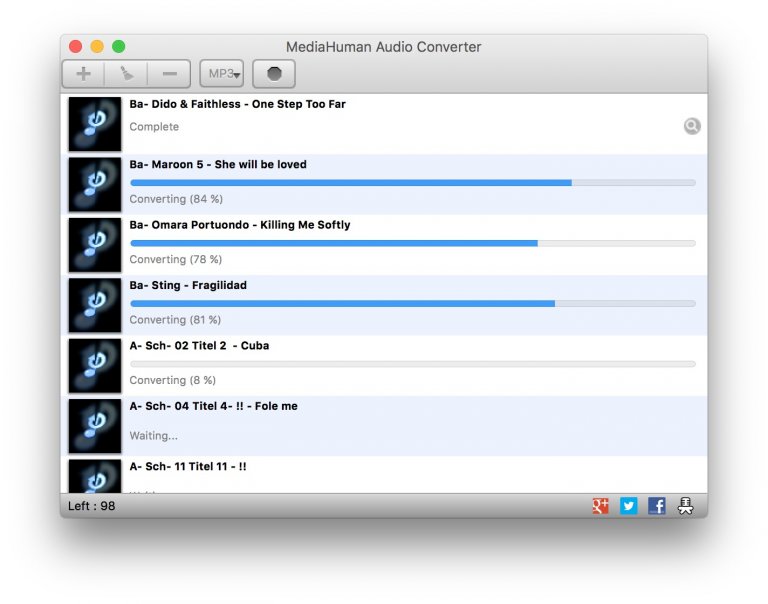Click the Dido & Faithless track thumbnail
This screenshot has height=604, width=768.
pos(95,124)
